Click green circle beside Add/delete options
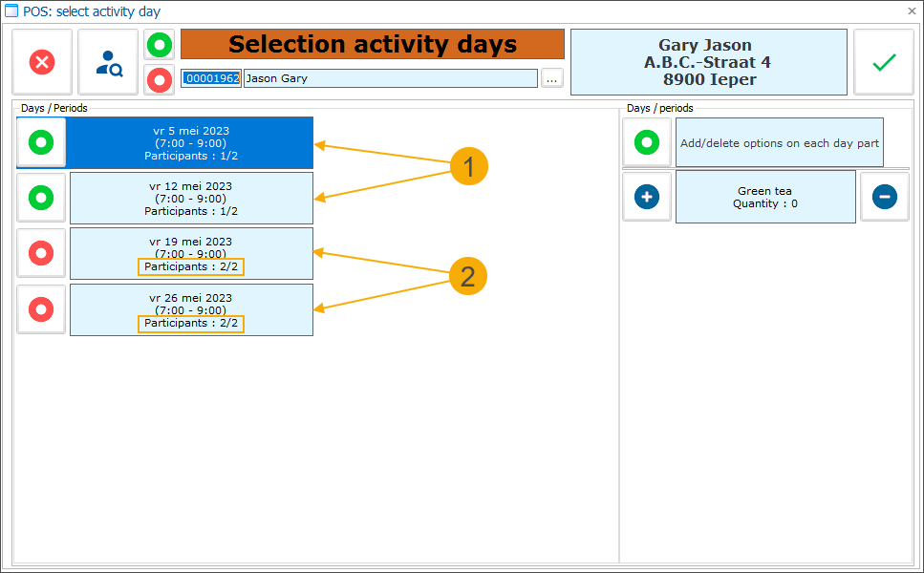 tap(646, 141)
